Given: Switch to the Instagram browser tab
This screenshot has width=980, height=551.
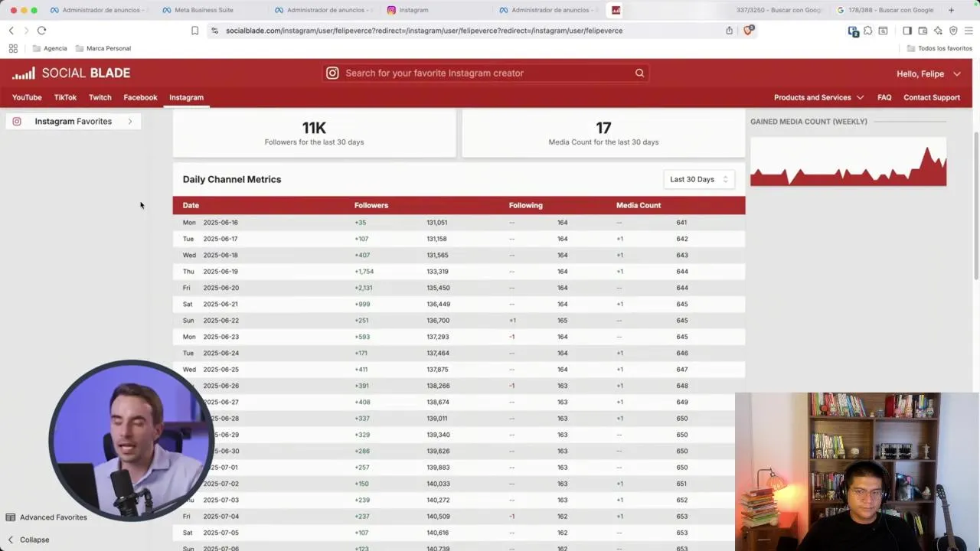Looking at the screenshot, I should pyautogui.click(x=413, y=10).
